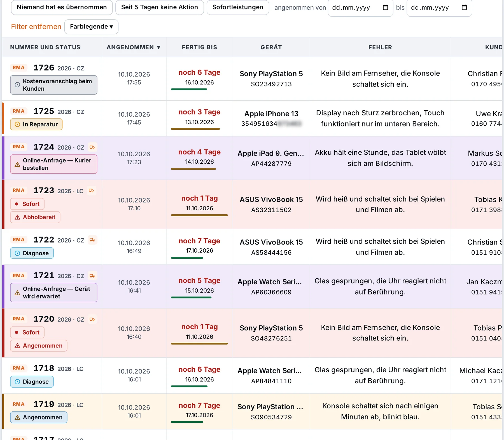This screenshot has height=440, width=504.
Task: Toggle 'Niemand hat es übernommen' filter
Action: pyautogui.click(x=62, y=7)
